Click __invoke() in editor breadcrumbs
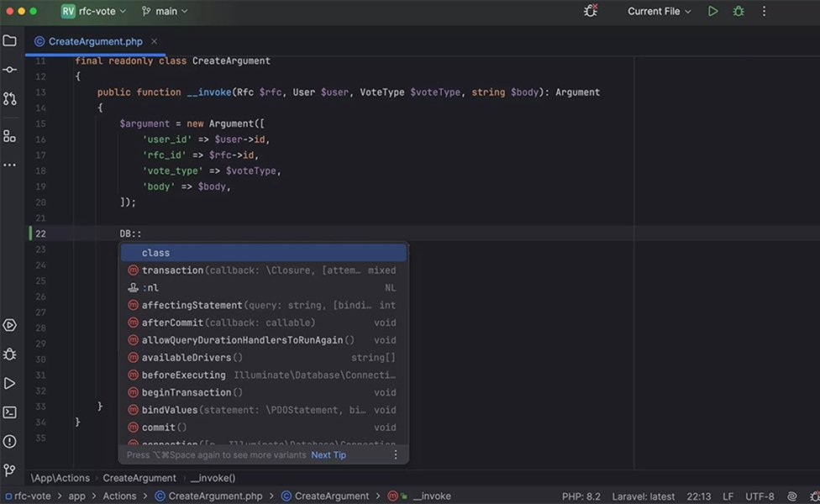 point(213,478)
